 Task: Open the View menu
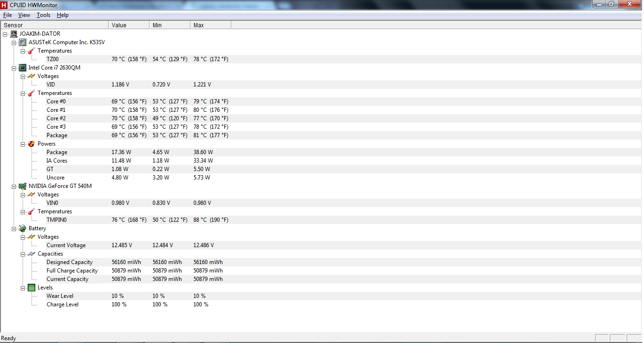tap(24, 15)
